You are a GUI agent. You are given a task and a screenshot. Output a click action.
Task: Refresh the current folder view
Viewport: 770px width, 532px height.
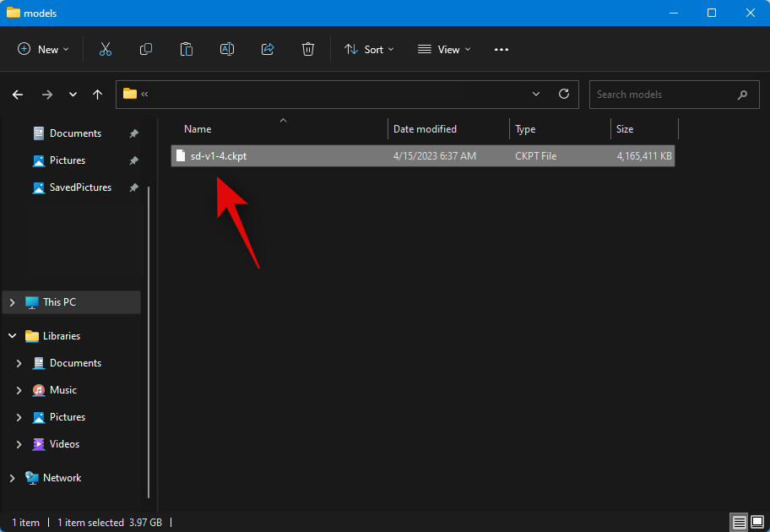tap(564, 95)
